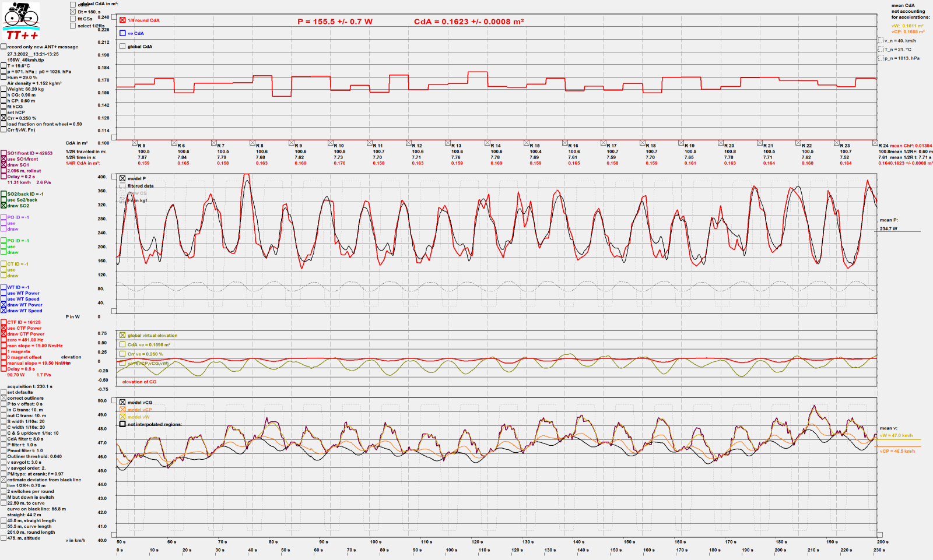933x560 pixels.
Task: Hide the orange model vCP curve
Action: 122,410
